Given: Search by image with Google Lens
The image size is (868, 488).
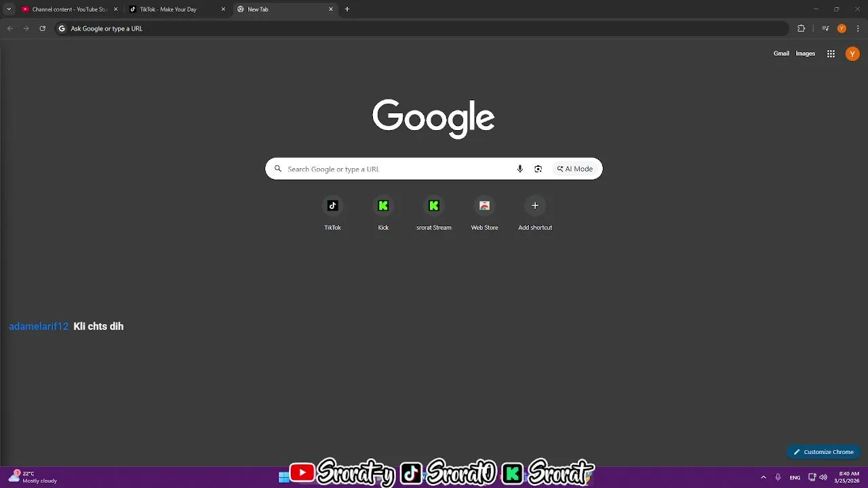Looking at the screenshot, I should coord(538,169).
